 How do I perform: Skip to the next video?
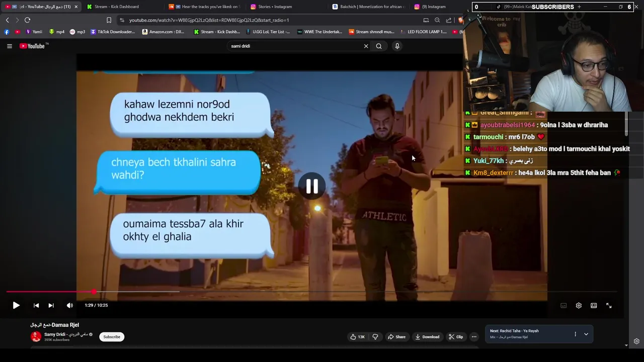point(51,305)
